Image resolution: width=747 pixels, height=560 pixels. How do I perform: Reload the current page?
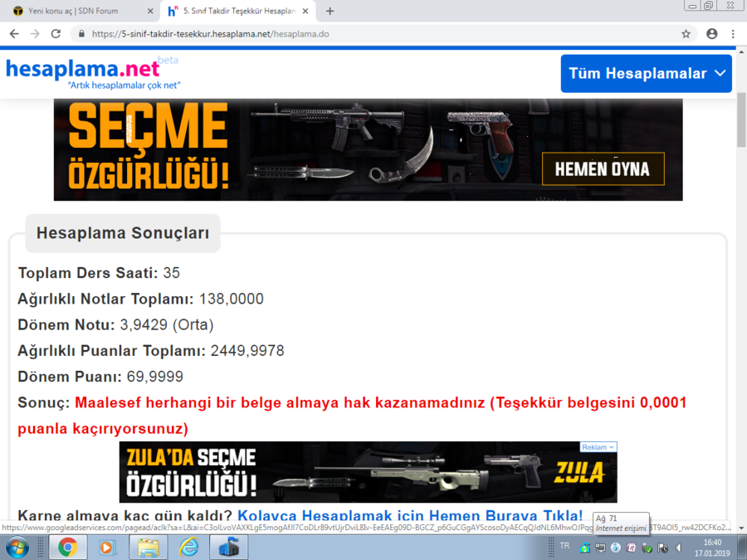coord(56,34)
